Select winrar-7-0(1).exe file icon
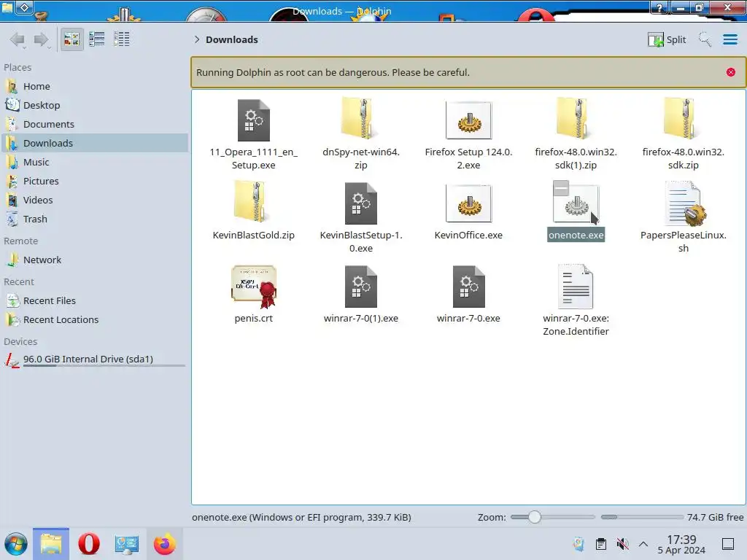 coord(360,287)
